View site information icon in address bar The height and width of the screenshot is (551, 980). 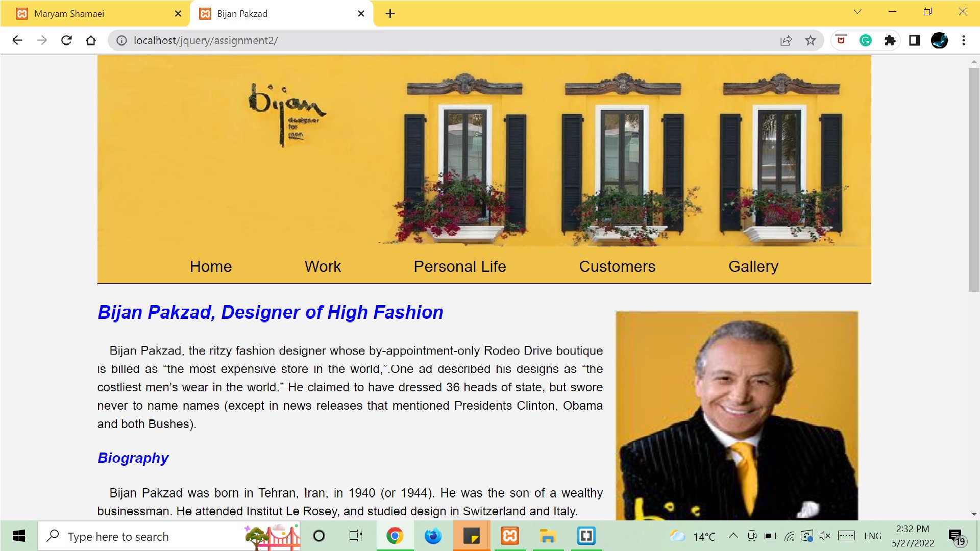121,40
